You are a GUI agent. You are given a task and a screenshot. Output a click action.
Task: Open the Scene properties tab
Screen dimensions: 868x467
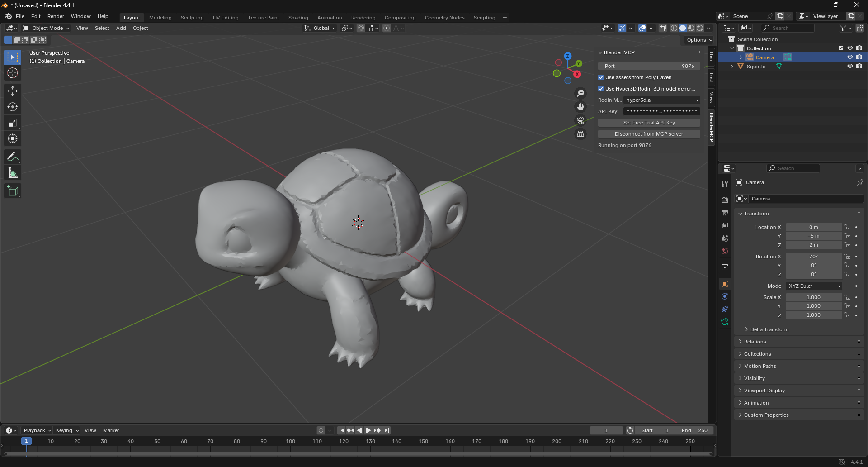point(725,238)
